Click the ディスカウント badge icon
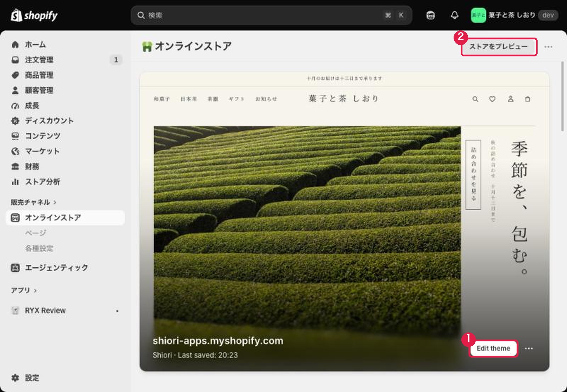Screen dimensions: 567x392 15,121
